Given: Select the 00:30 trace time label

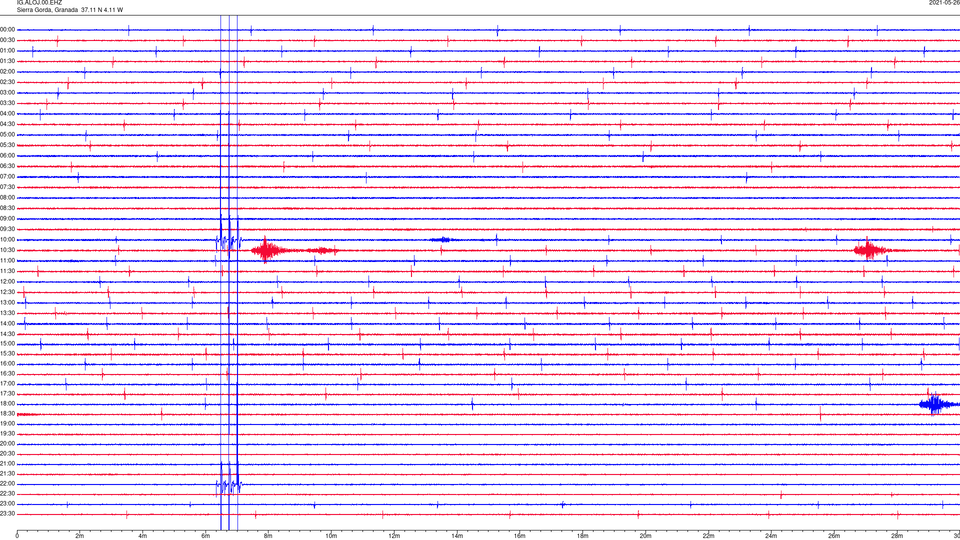Looking at the screenshot, I should (x=8, y=40).
